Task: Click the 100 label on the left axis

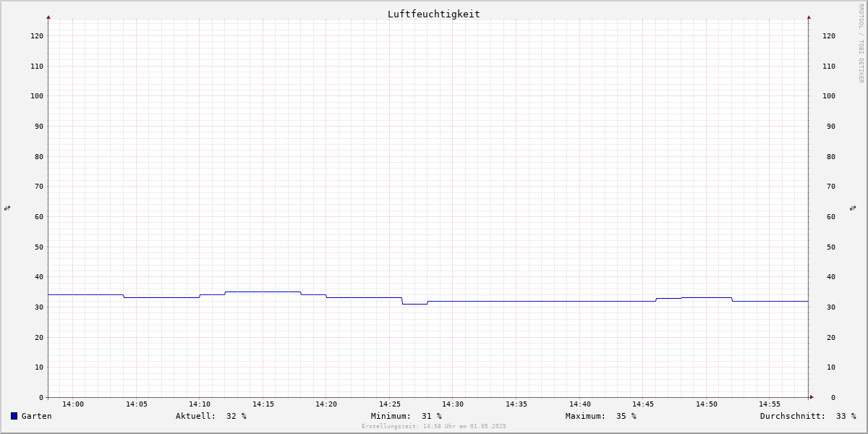Action: click(37, 95)
